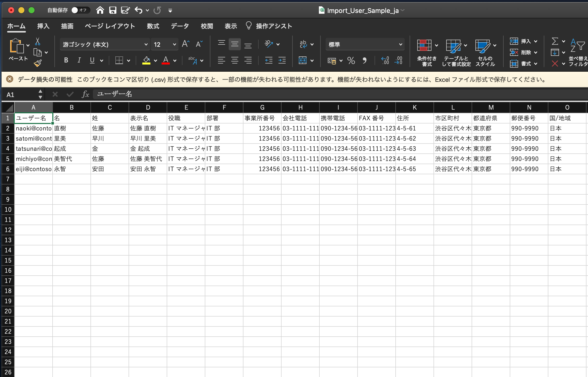Click the 郵便番号 header cell

click(x=529, y=118)
